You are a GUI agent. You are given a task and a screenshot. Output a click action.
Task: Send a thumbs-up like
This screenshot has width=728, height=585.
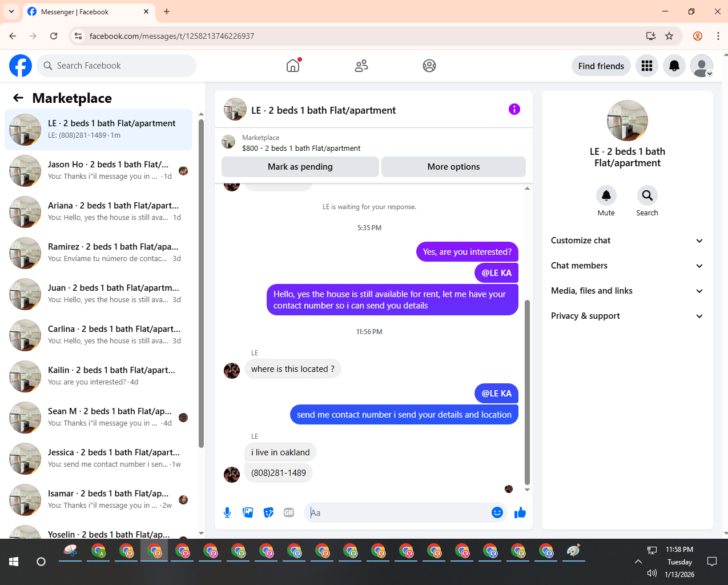click(520, 512)
